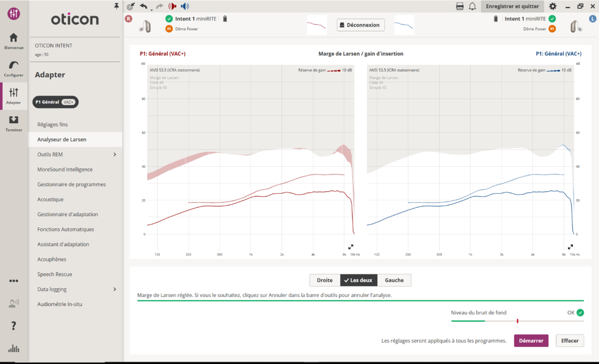Viewport: 599px width, 364px height.
Task: Select Droite ear only
Action: (325, 280)
